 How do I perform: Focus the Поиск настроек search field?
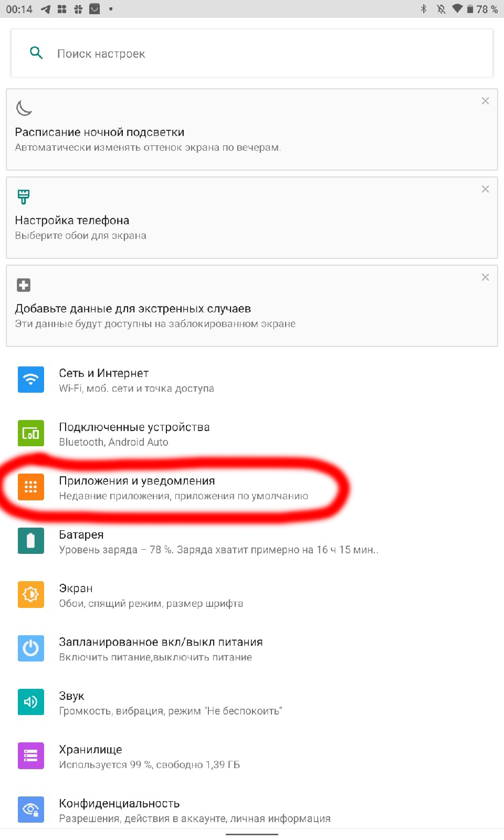[x=252, y=53]
